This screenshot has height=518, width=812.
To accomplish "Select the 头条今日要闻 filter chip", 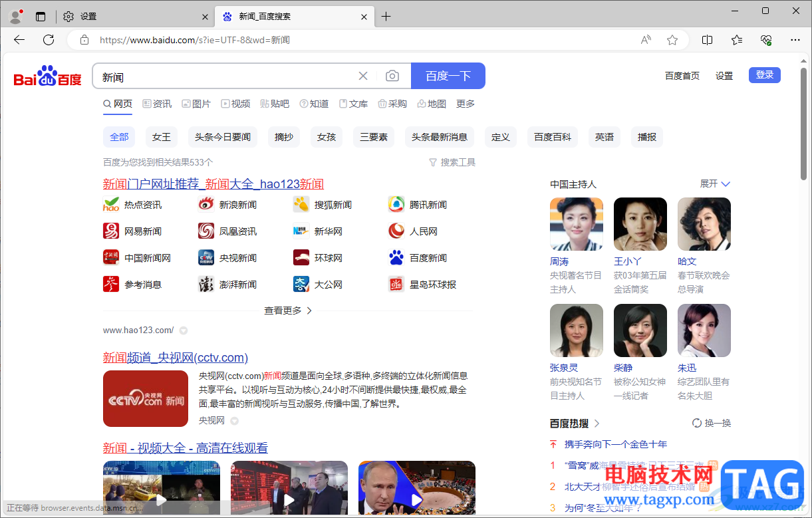I will click(x=223, y=137).
